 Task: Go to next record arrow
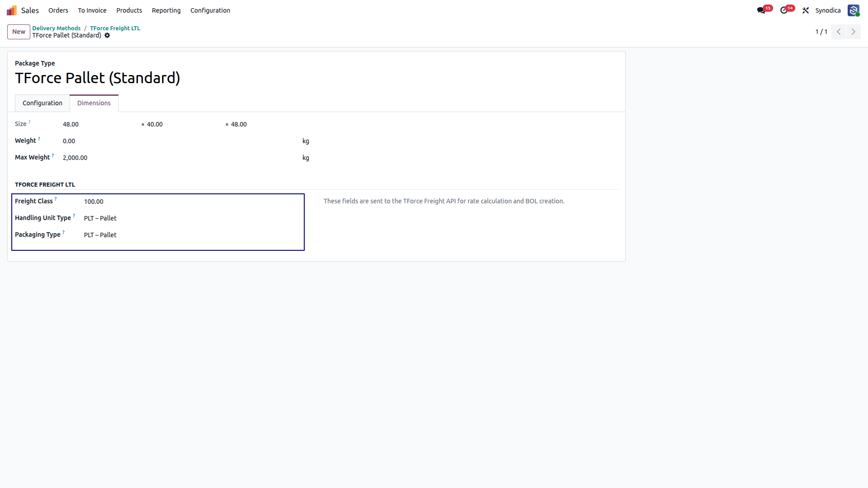854,32
